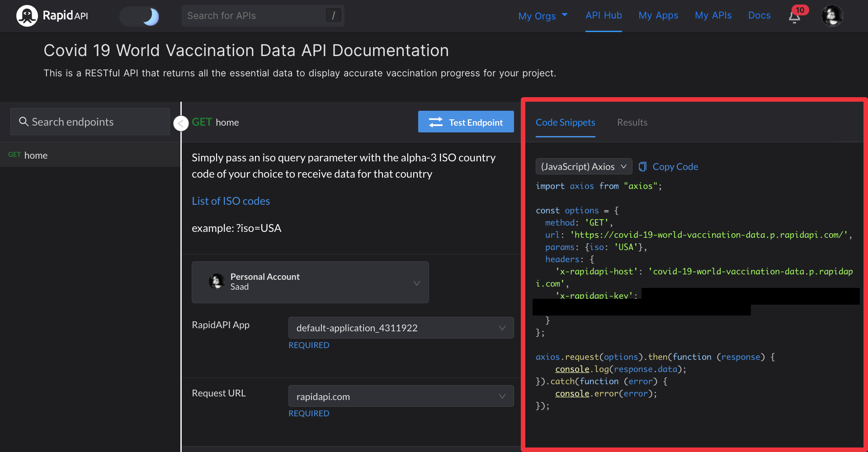The height and width of the screenshot is (452, 868).
Task: Switch to the Code Snippets tab
Action: tap(565, 122)
